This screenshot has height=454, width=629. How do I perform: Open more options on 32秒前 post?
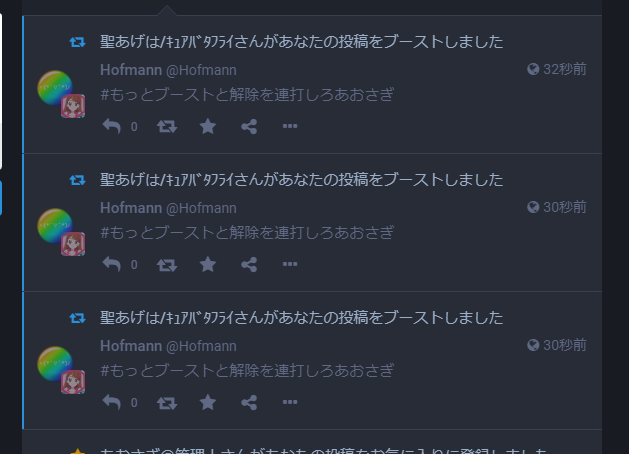pyautogui.click(x=290, y=126)
